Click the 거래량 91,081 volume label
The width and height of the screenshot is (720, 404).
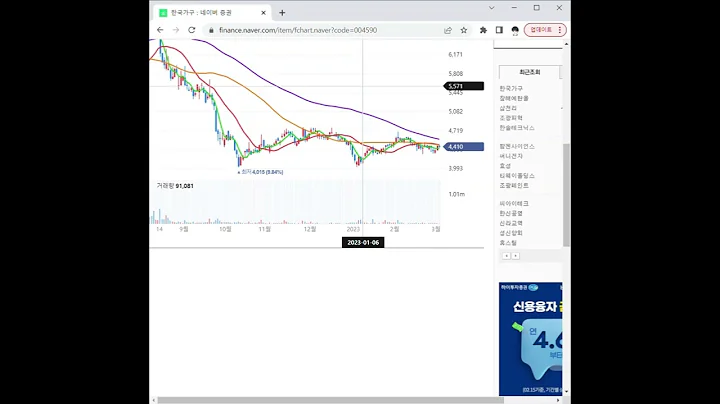[x=175, y=186]
